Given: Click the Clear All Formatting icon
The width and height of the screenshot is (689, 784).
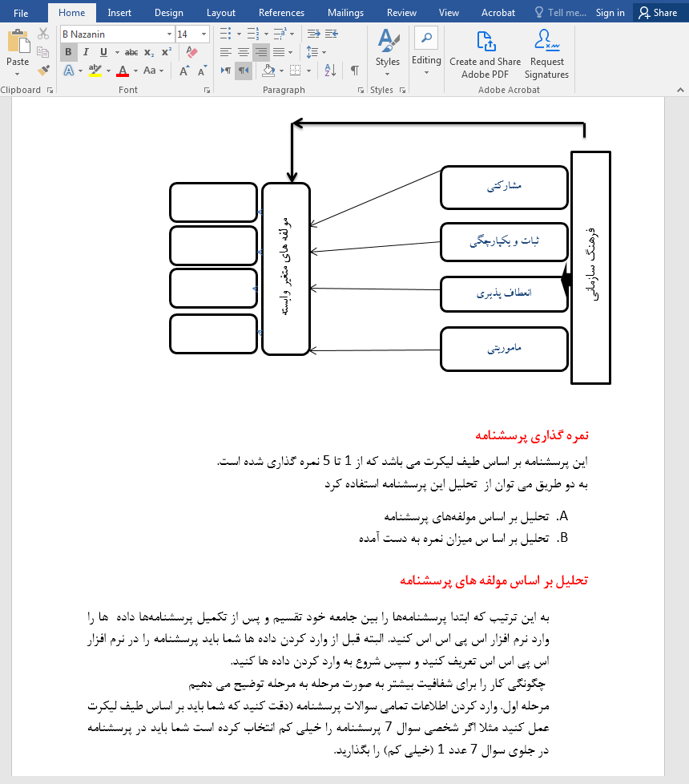Looking at the screenshot, I should click(191, 51).
